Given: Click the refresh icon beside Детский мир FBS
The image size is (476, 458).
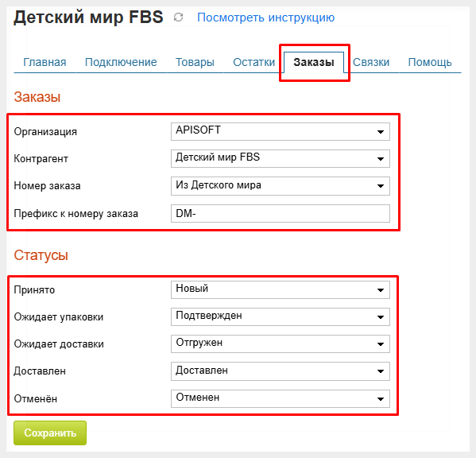Looking at the screenshot, I should pos(178,17).
